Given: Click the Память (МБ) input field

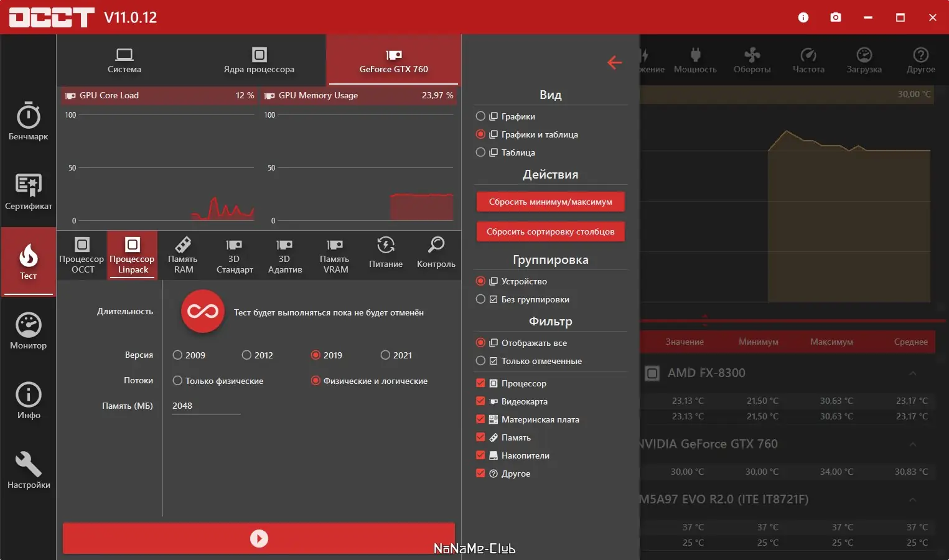Looking at the screenshot, I should point(206,406).
